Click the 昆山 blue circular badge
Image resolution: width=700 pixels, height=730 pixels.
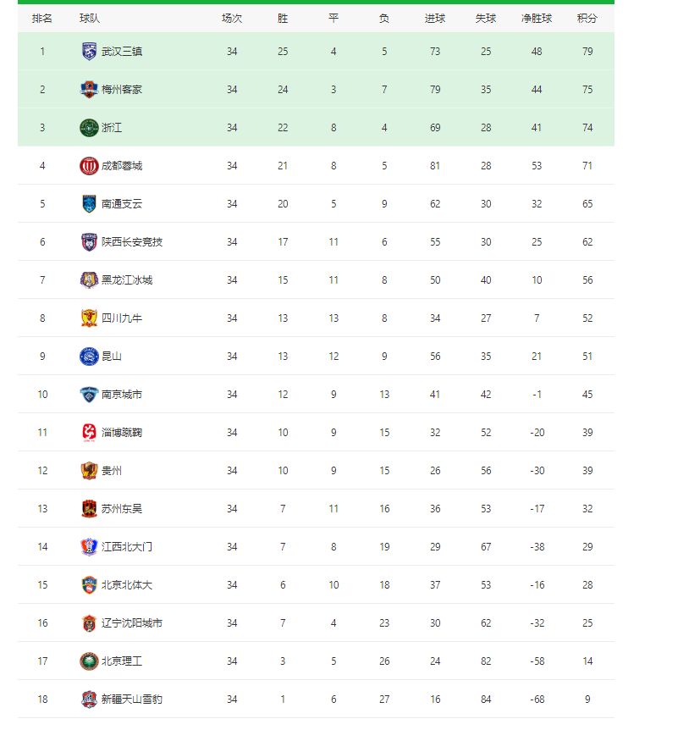pyautogui.click(x=89, y=357)
